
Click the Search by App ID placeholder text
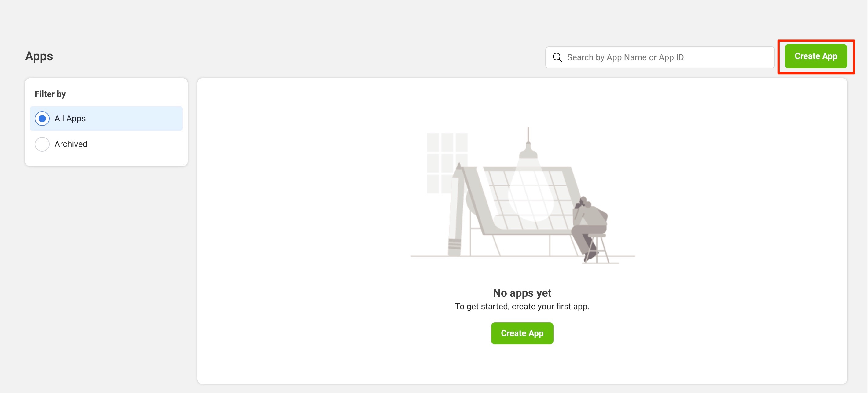tap(625, 57)
